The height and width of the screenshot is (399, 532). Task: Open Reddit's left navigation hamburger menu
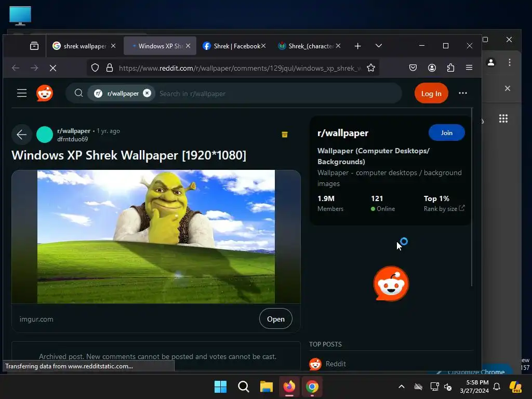point(22,93)
